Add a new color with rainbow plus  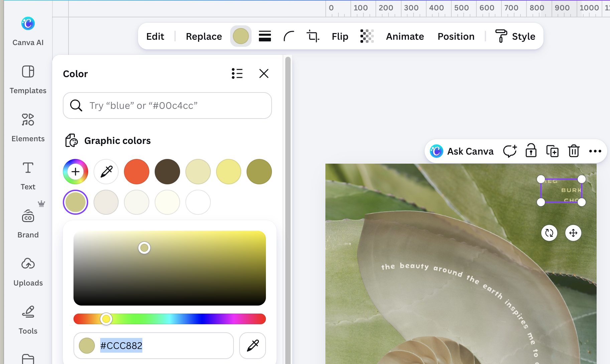(x=75, y=172)
